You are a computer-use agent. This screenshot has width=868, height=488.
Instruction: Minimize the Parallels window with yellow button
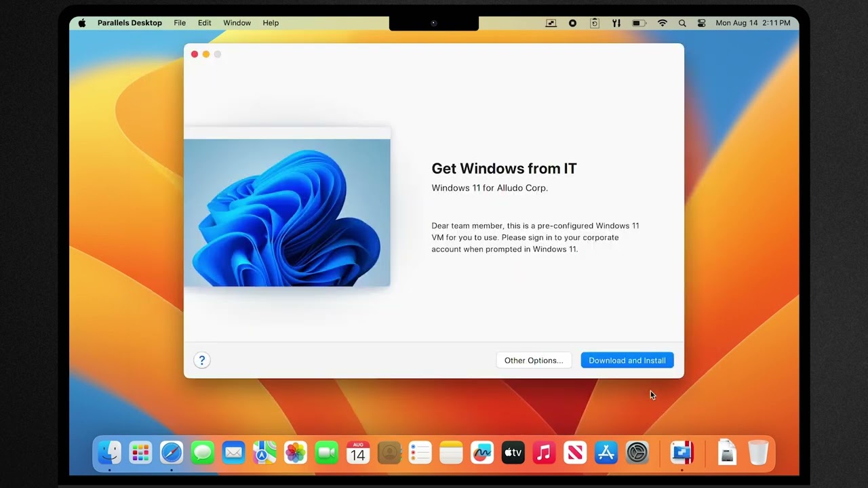(x=206, y=54)
